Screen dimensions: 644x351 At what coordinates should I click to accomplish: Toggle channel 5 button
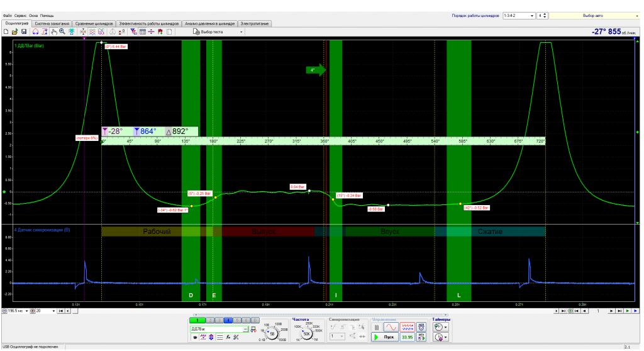[x=237, y=321]
